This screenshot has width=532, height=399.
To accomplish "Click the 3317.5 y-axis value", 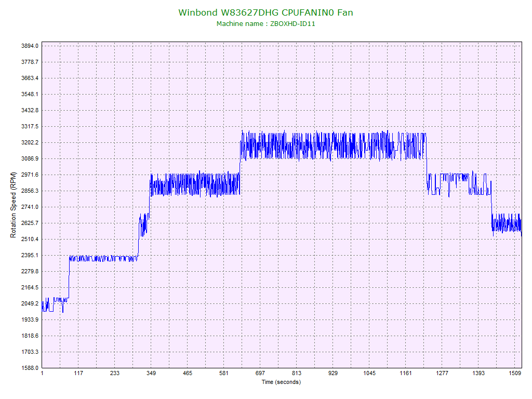I will 30,127.
